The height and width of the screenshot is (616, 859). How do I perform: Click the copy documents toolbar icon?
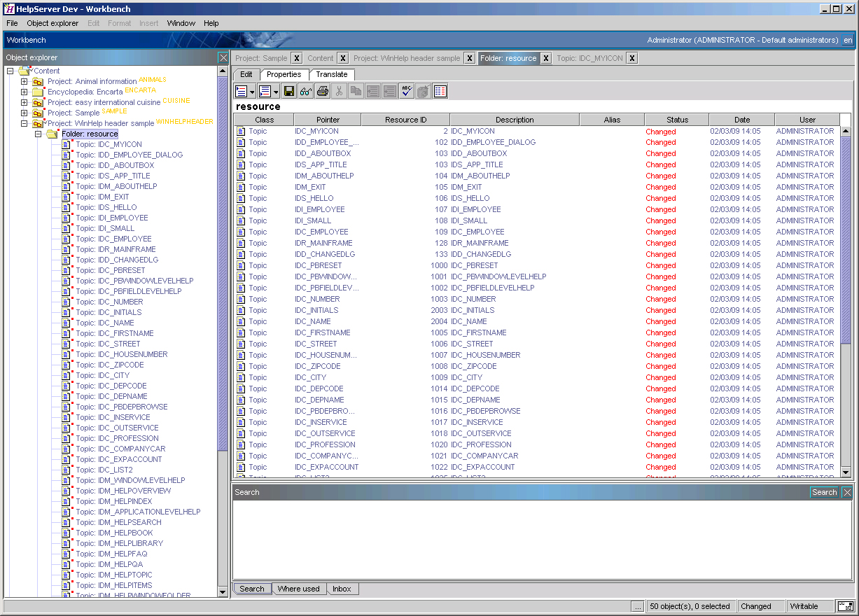[x=356, y=91]
